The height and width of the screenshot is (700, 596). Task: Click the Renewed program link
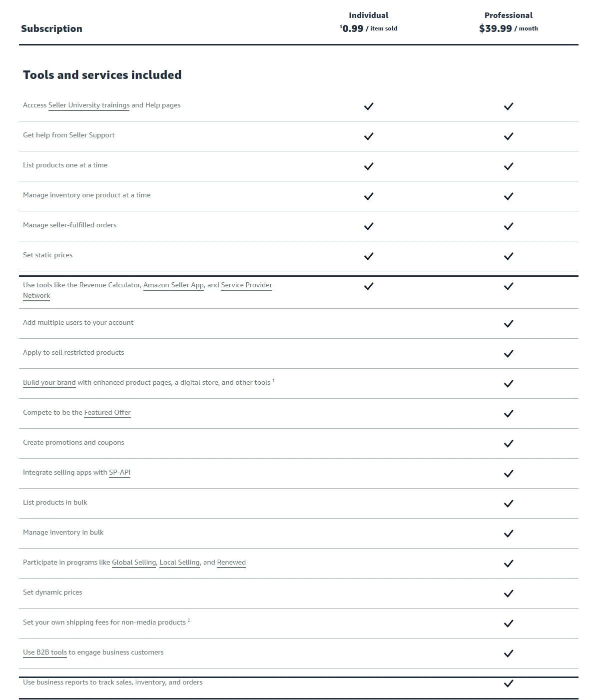click(231, 563)
